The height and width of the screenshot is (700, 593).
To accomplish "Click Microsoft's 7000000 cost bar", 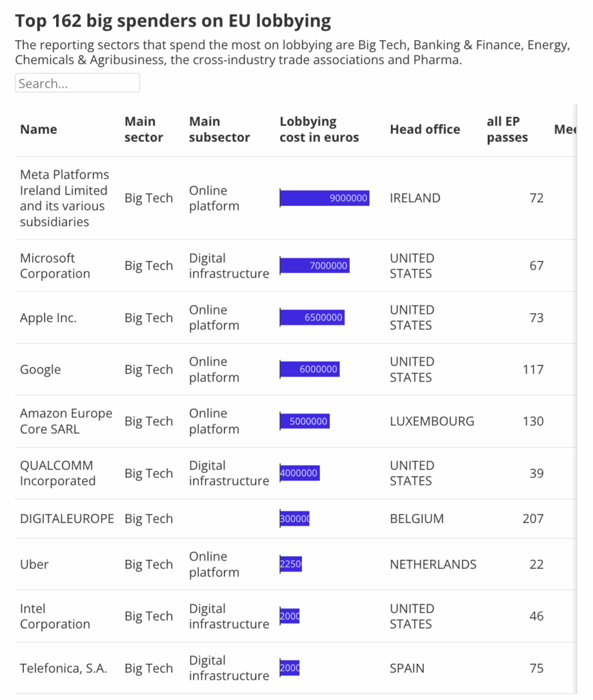I will point(315,265).
